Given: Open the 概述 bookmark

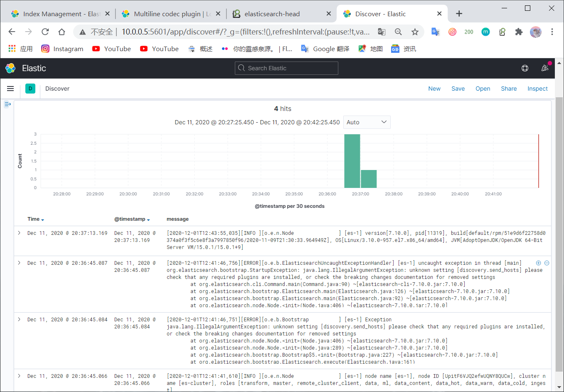Looking at the screenshot, I should (200, 49).
